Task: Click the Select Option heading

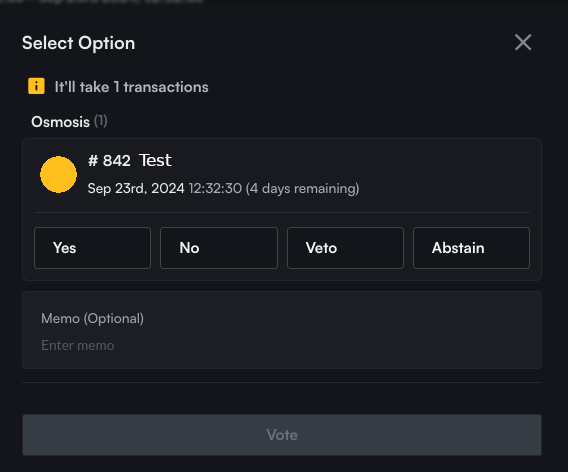Action: (79, 43)
